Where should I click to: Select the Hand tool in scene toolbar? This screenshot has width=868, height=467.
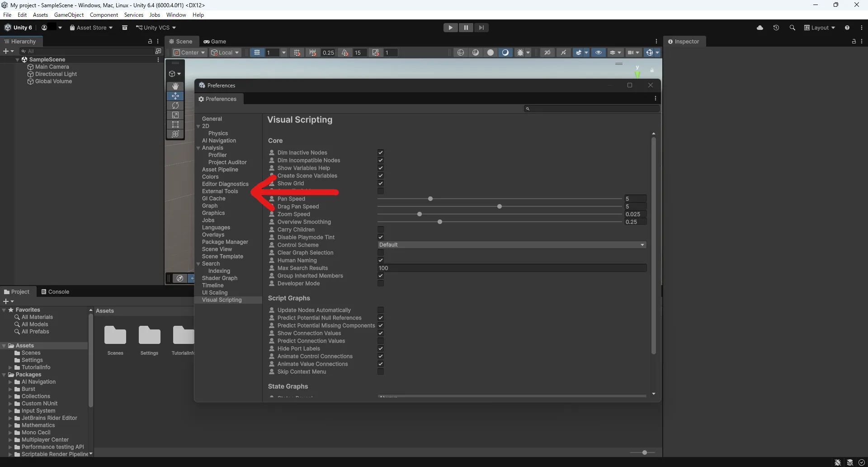[175, 86]
